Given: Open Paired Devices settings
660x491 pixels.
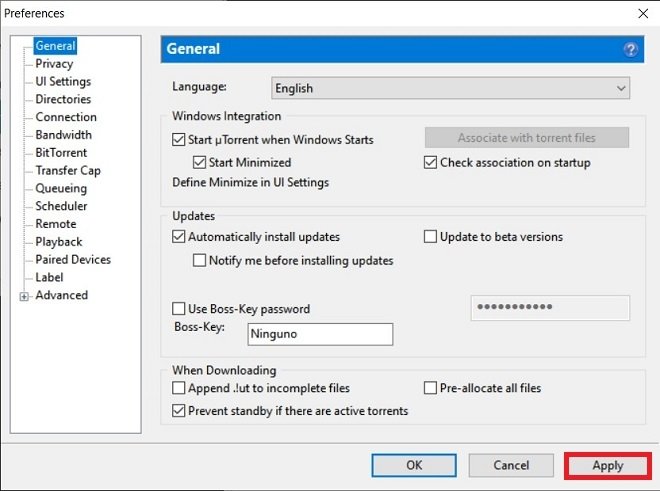Looking at the screenshot, I should [x=73, y=259].
